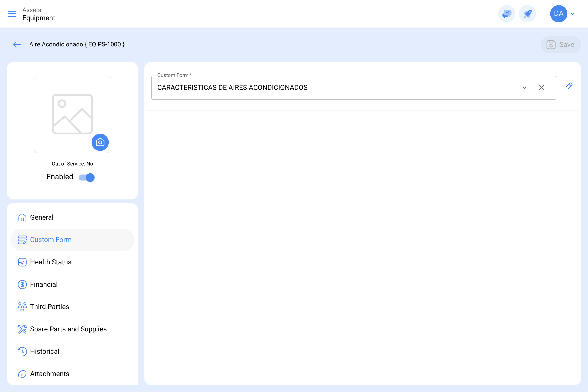588x392 pixels.
Task: Select the Custom Form menu item
Action: pyautogui.click(x=72, y=239)
